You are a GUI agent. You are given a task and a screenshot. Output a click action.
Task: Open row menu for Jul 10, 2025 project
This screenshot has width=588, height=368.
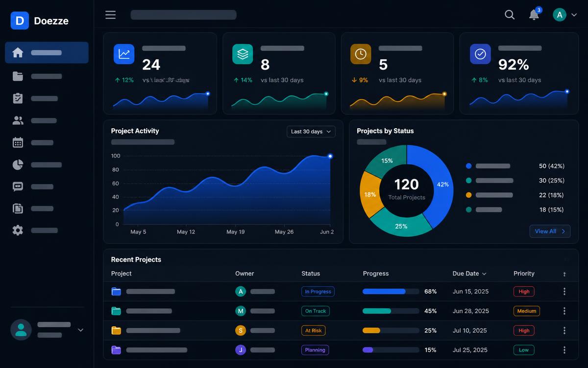(x=564, y=330)
